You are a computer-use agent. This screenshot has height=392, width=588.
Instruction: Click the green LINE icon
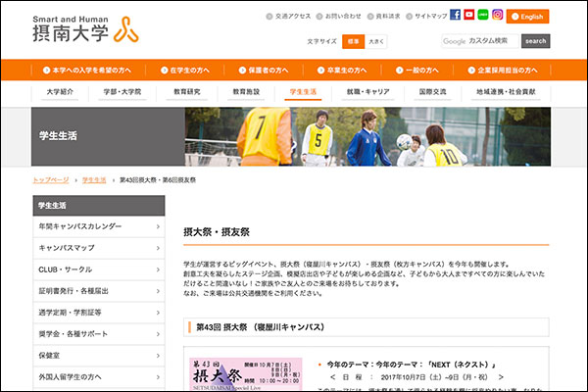[x=483, y=16]
